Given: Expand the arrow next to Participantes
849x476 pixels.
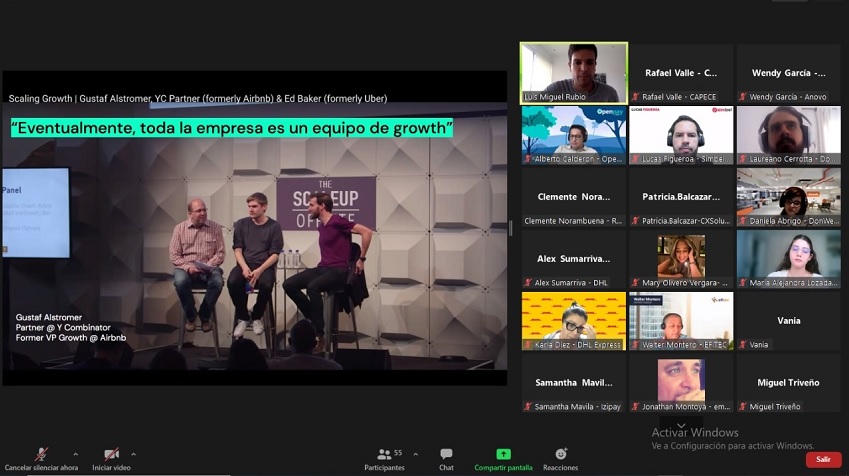Looking at the screenshot, I should (415, 454).
